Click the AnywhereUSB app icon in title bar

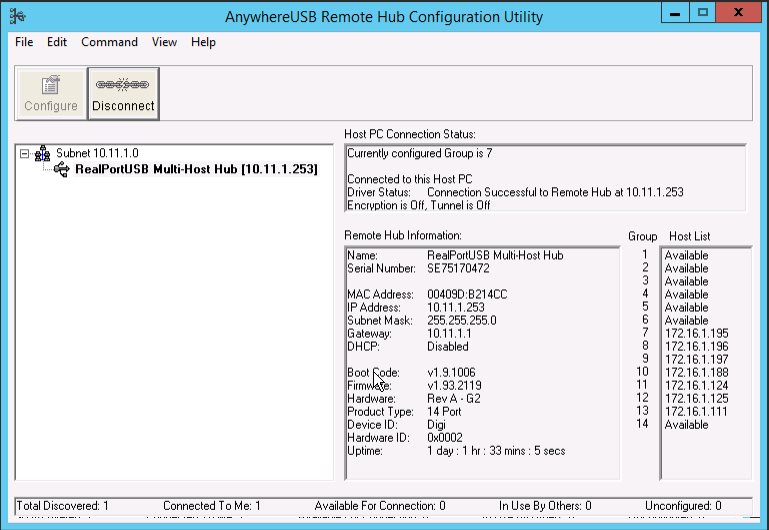(x=17, y=16)
